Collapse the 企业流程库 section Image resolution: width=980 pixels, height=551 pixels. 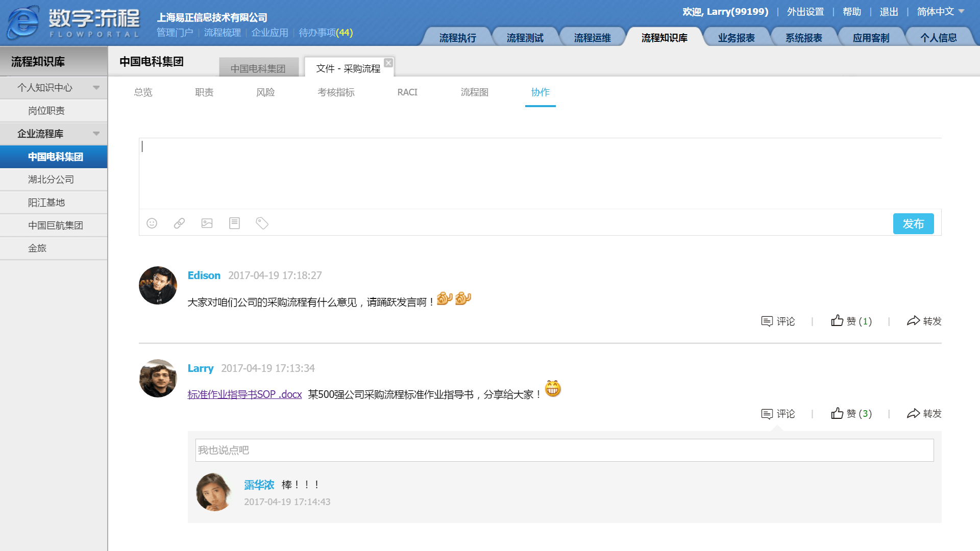tap(96, 134)
